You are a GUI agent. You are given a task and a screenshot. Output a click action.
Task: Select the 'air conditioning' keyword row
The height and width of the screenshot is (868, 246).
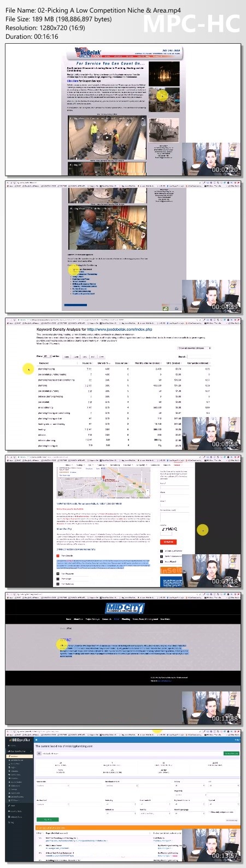click(124, 407)
